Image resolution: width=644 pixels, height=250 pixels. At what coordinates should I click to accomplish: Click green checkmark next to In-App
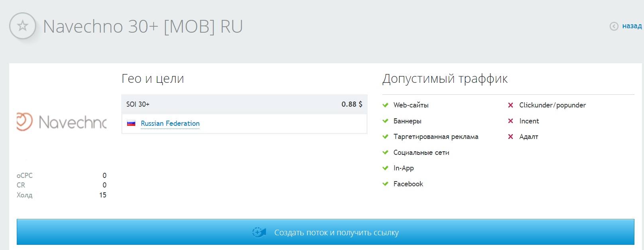385,168
